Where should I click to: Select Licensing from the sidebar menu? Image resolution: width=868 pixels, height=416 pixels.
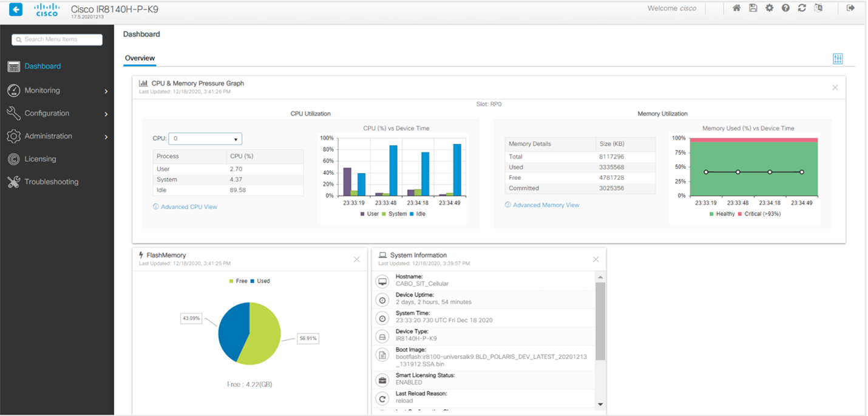coord(41,159)
